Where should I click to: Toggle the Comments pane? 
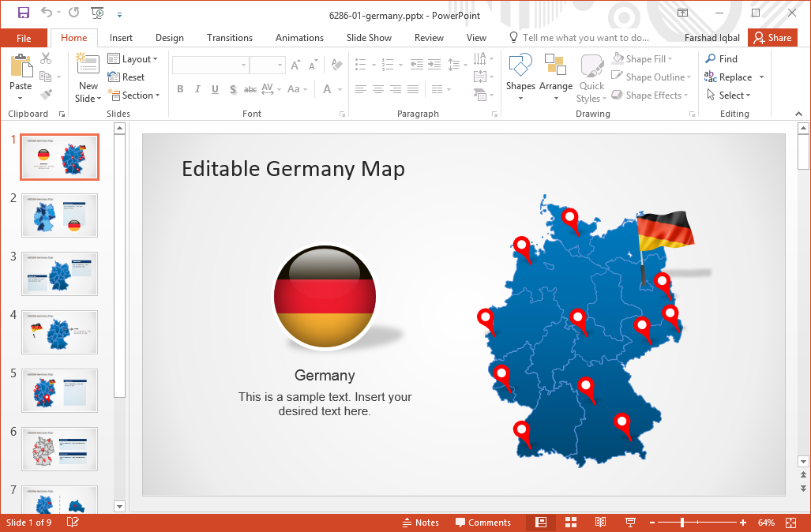pyautogui.click(x=483, y=523)
